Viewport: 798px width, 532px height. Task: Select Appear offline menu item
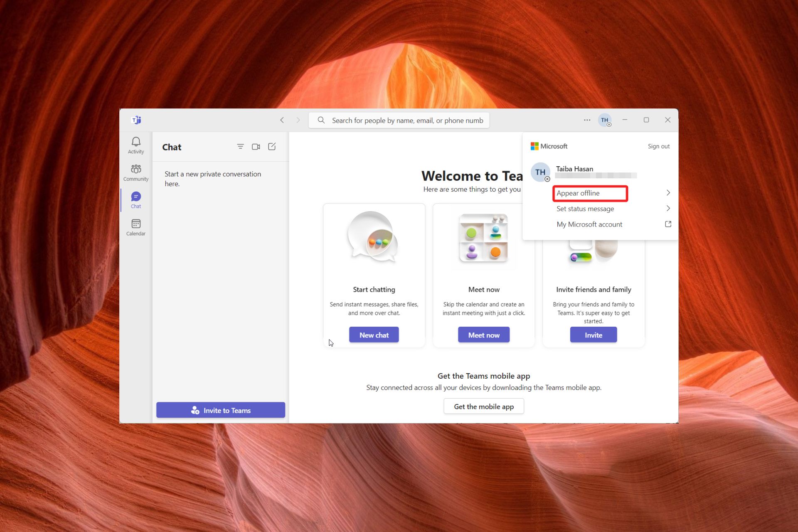point(590,193)
